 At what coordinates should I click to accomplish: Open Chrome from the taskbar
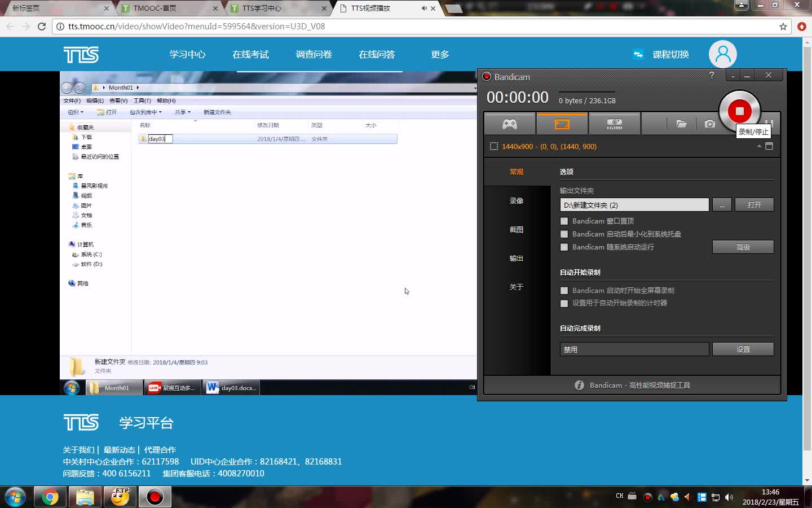50,497
